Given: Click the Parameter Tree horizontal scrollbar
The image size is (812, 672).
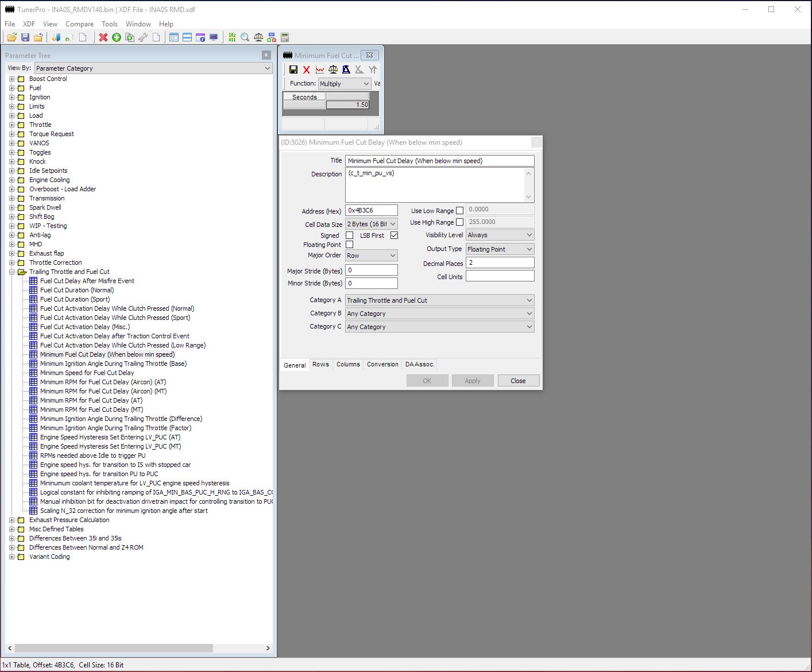Looking at the screenshot, I should (115, 648).
